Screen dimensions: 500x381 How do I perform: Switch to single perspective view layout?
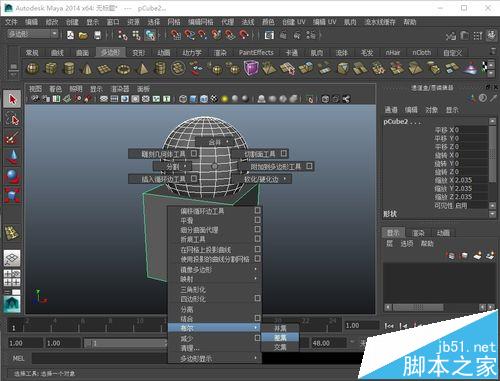tap(12, 258)
